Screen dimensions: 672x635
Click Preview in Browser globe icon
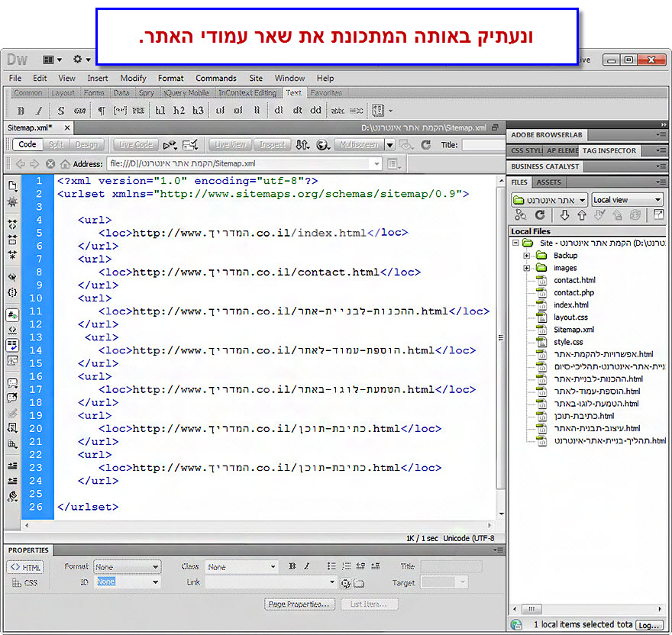pyautogui.click(x=323, y=145)
